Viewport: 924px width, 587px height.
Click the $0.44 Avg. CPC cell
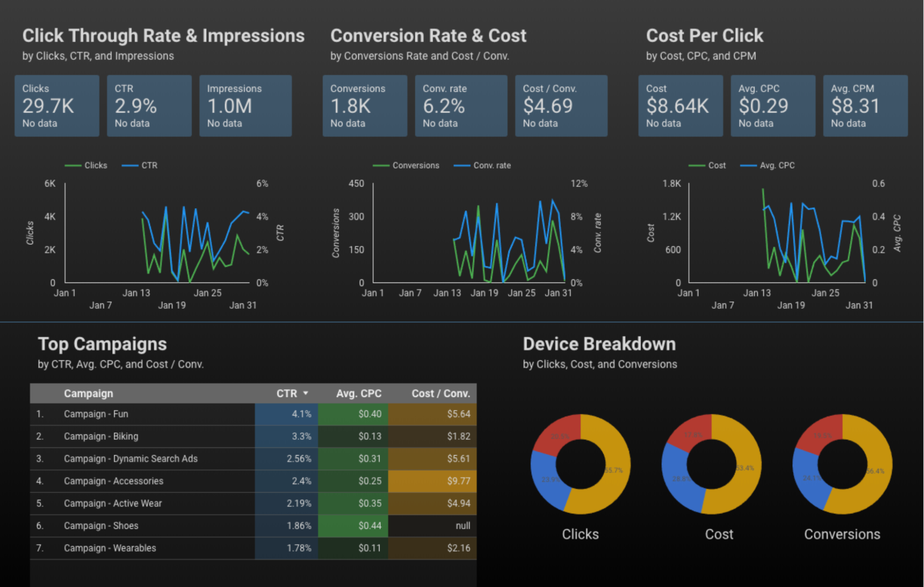pyautogui.click(x=369, y=526)
